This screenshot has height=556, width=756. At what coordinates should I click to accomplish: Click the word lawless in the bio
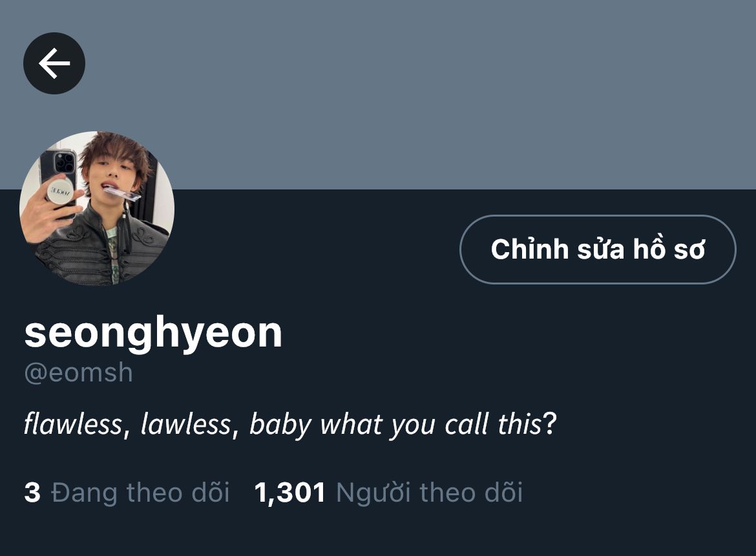pyautogui.click(x=185, y=425)
